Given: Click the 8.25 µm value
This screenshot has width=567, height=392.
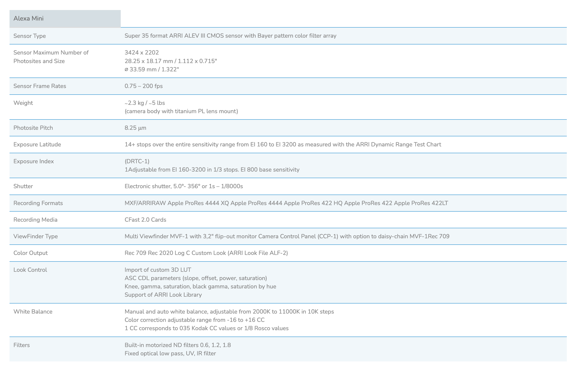Looking at the screenshot, I should point(135,128).
